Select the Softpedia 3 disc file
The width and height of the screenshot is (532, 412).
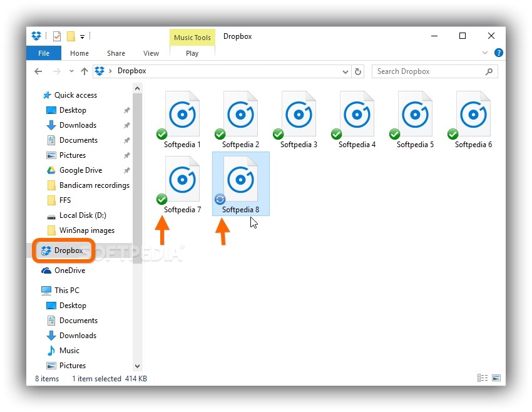pos(299,115)
